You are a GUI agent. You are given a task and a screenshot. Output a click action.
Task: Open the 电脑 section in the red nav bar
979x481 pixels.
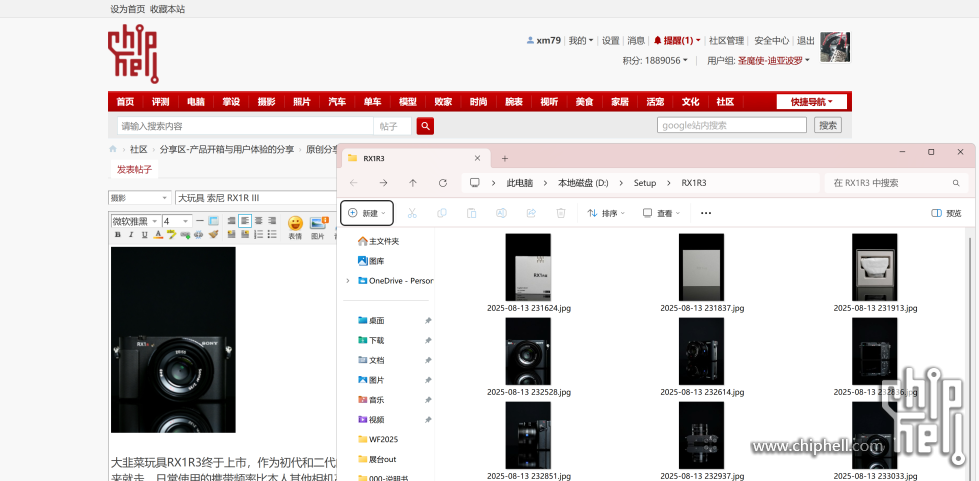pyautogui.click(x=195, y=102)
